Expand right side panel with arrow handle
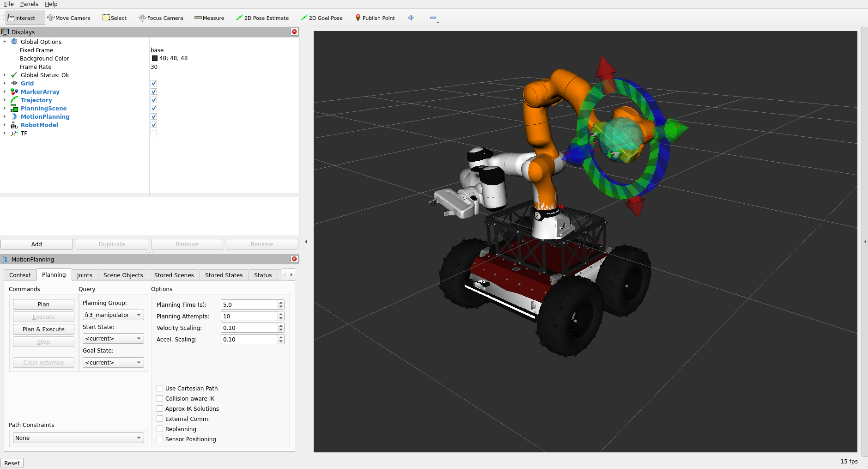 [x=865, y=242]
